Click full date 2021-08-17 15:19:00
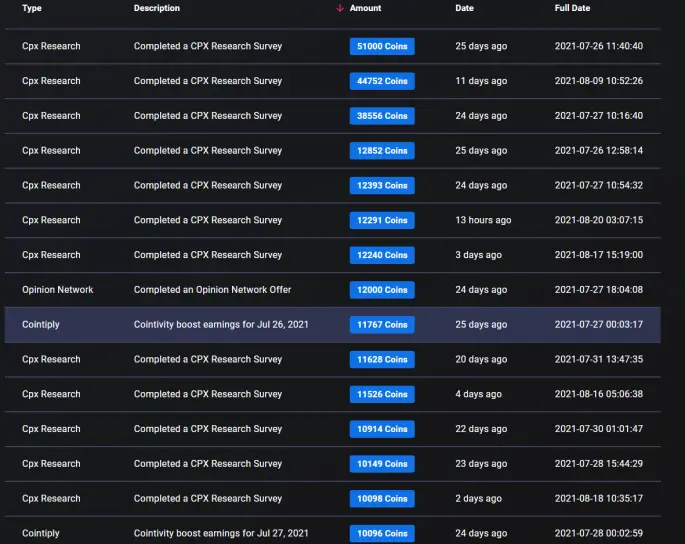 tap(599, 255)
